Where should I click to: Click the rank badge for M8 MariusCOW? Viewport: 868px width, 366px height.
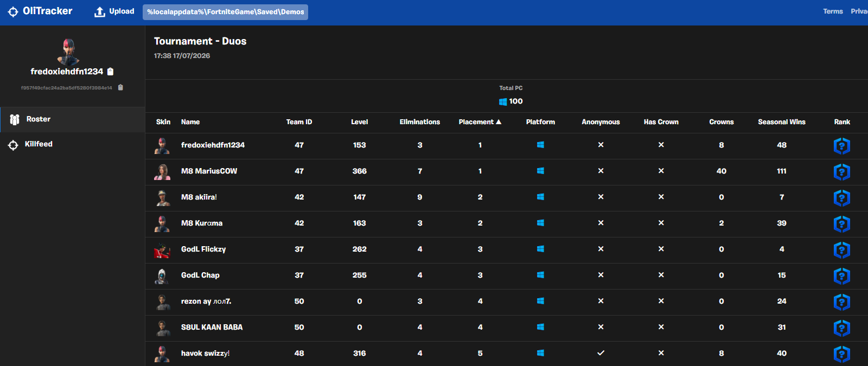pos(842,172)
